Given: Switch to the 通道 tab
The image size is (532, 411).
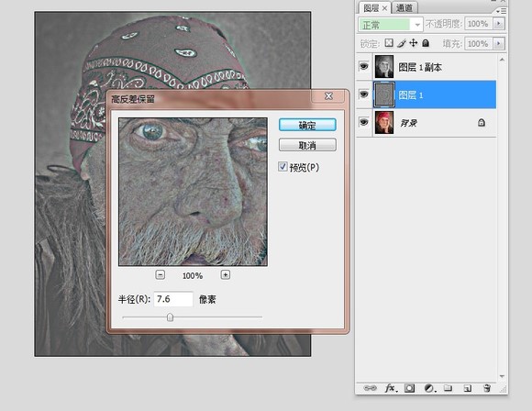Looking at the screenshot, I should [x=405, y=8].
